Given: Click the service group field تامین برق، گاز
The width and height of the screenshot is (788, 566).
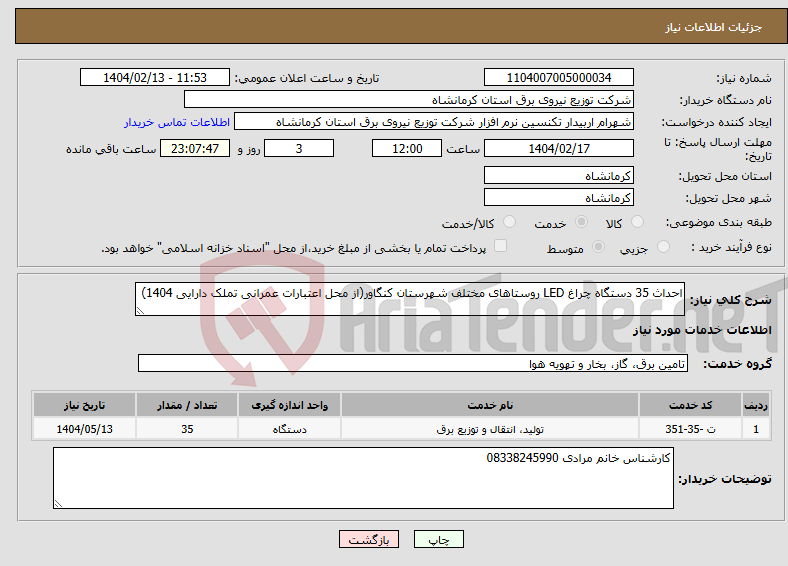Looking at the screenshot, I should click(x=413, y=363).
